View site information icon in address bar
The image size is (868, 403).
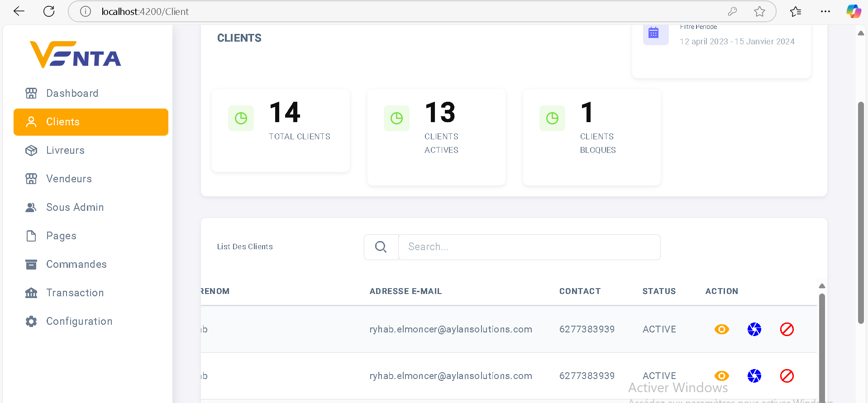86,11
